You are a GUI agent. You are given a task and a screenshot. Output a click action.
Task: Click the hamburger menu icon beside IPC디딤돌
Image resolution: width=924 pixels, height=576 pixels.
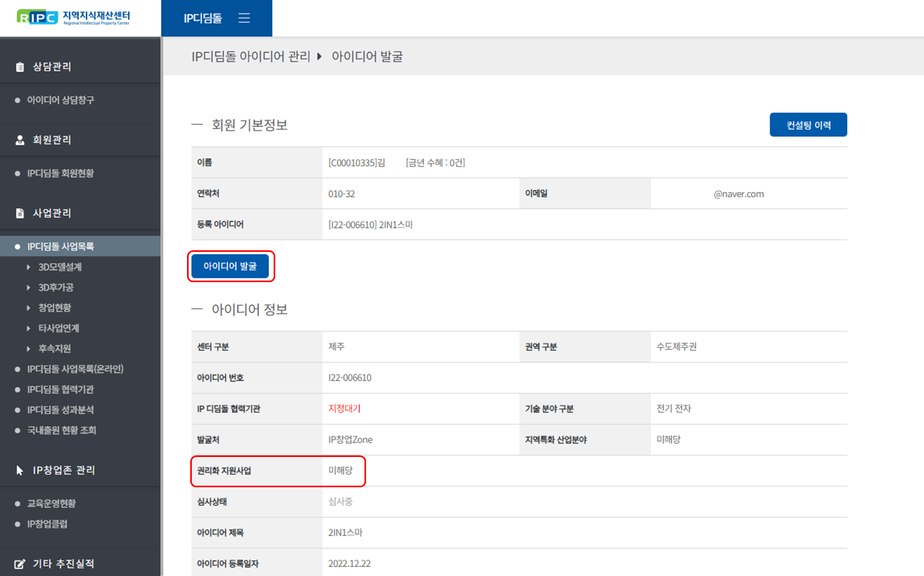(244, 19)
